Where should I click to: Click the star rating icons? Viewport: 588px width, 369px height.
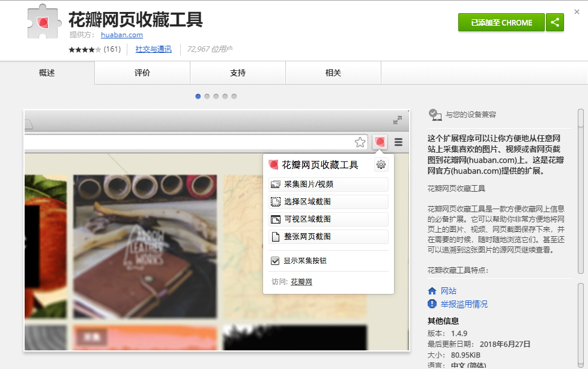point(85,49)
